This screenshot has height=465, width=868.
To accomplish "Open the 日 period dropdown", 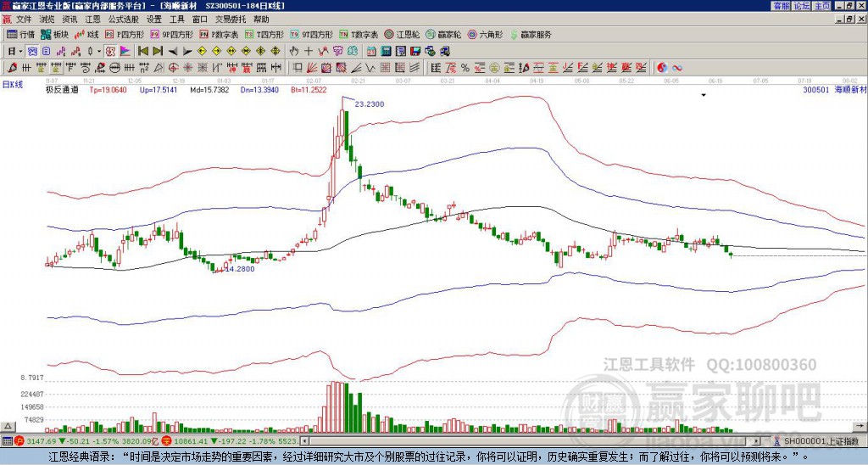I will pyautogui.click(x=15, y=51).
